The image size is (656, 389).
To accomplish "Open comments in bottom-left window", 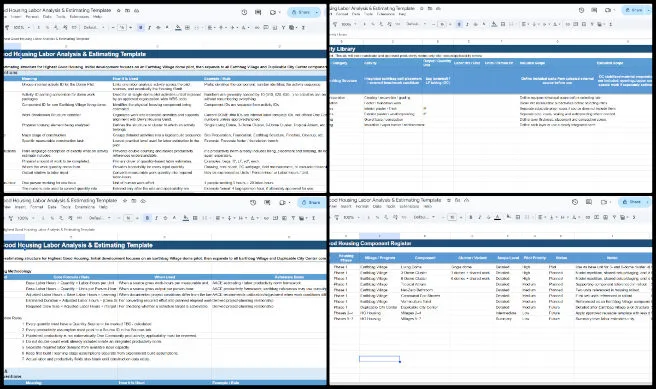I will [x=267, y=202].
